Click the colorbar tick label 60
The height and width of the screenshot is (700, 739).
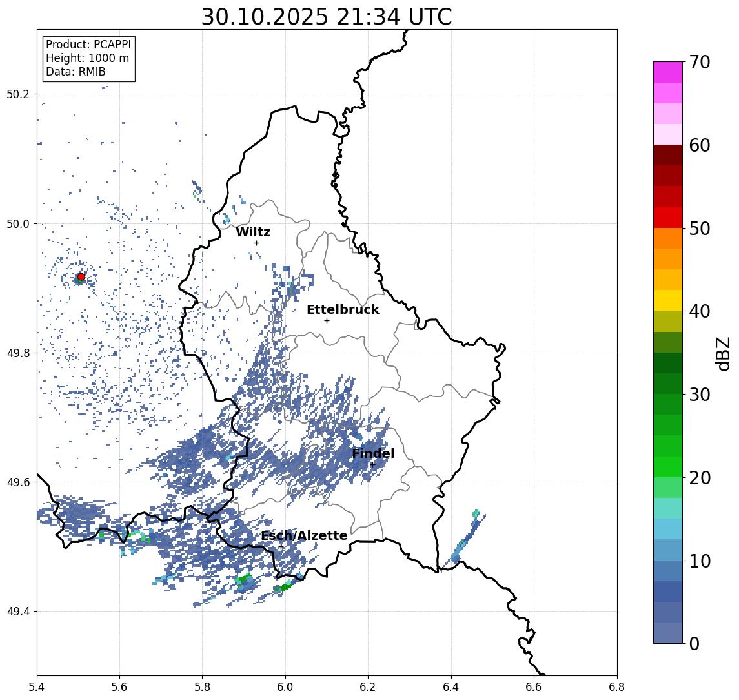click(x=700, y=145)
